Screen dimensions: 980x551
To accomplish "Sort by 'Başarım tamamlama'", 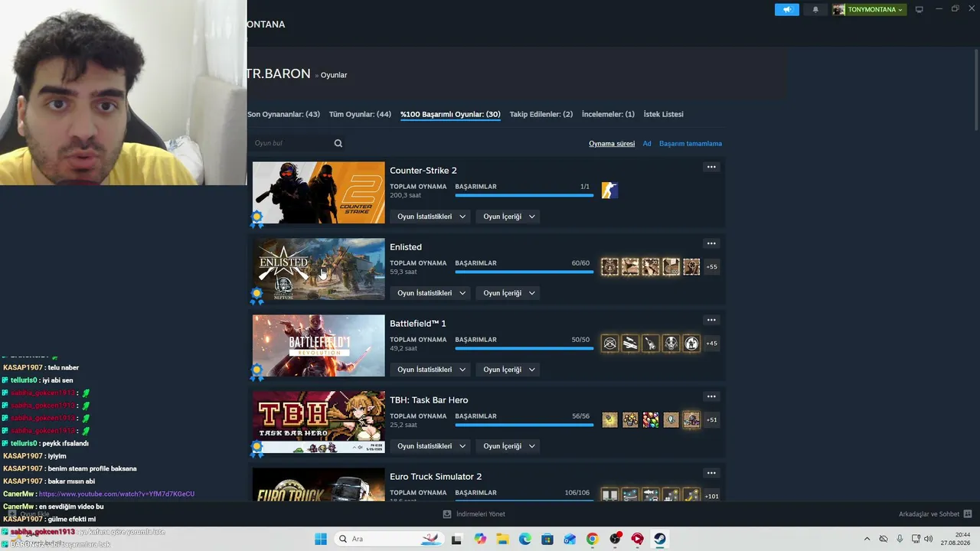I will [x=691, y=143].
